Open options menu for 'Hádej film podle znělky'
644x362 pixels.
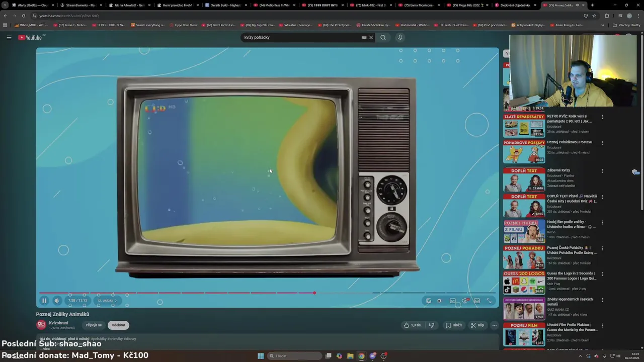pyautogui.click(x=602, y=223)
